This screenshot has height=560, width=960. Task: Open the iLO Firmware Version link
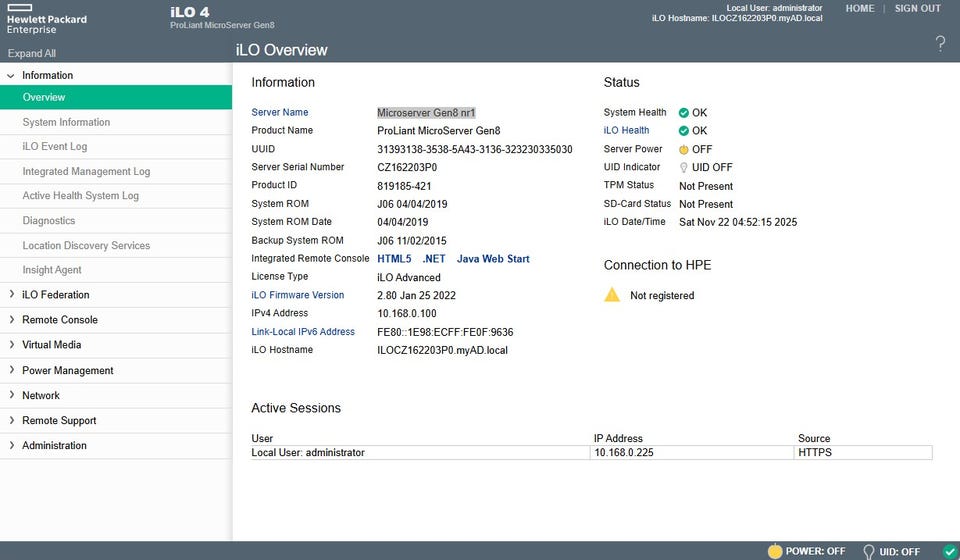[297, 295]
